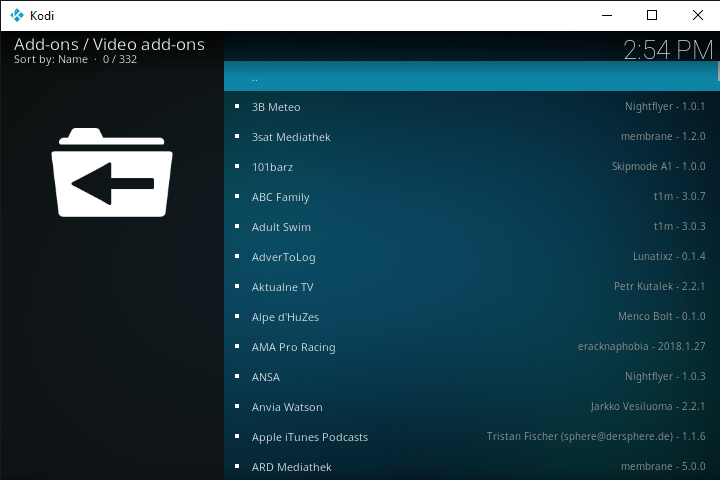
Task: Click the bullet beside Adult Swim
Action: click(237, 226)
